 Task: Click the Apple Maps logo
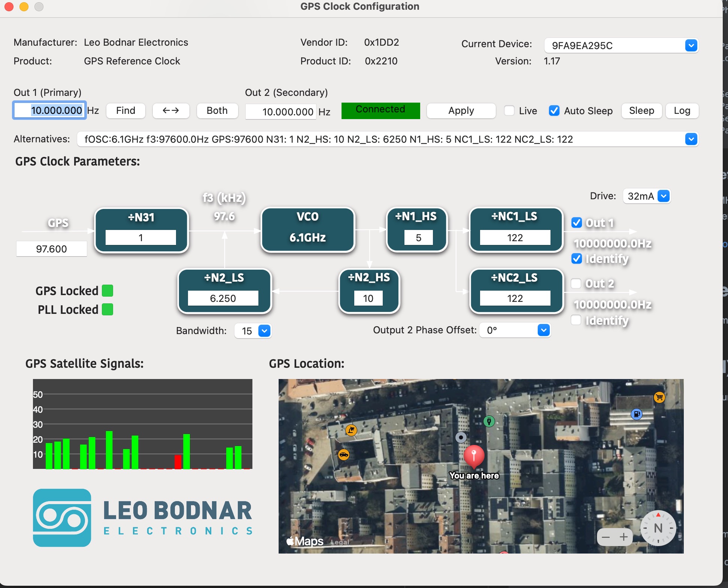click(x=305, y=542)
